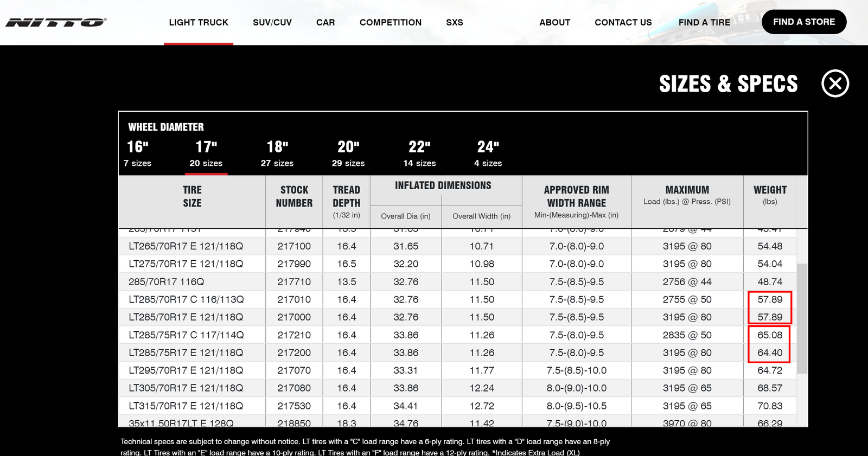The image size is (868, 456).
Task: Click stock number 217210
Action: click(294, 335)
